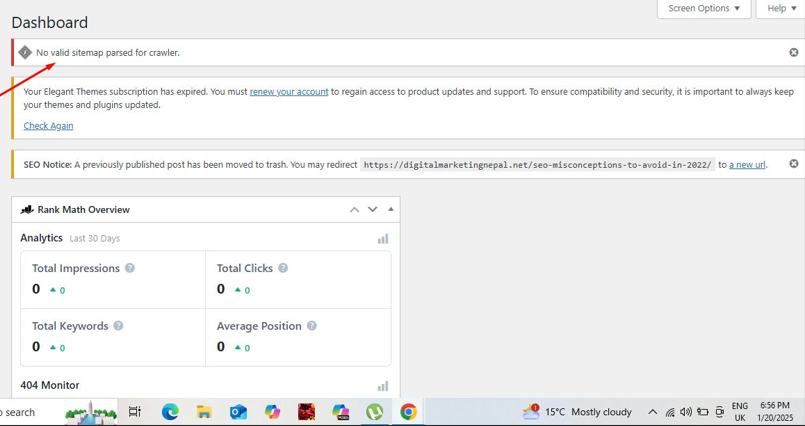Screen dimensions: 805x426
Task: Open the 404 Monitor chart icon
Action: pyautogui.click(x=382, y=386)
